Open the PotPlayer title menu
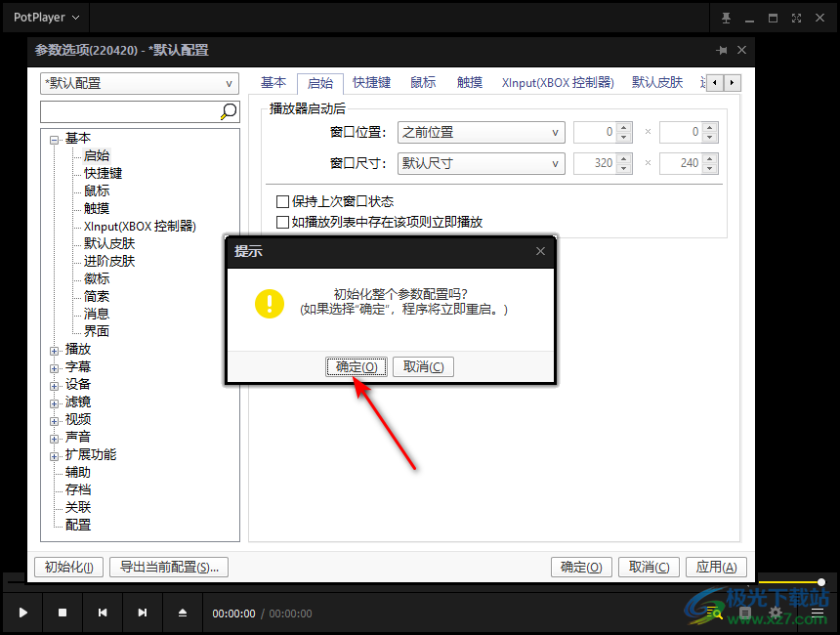The image size is (840, 635). (47, 18)
